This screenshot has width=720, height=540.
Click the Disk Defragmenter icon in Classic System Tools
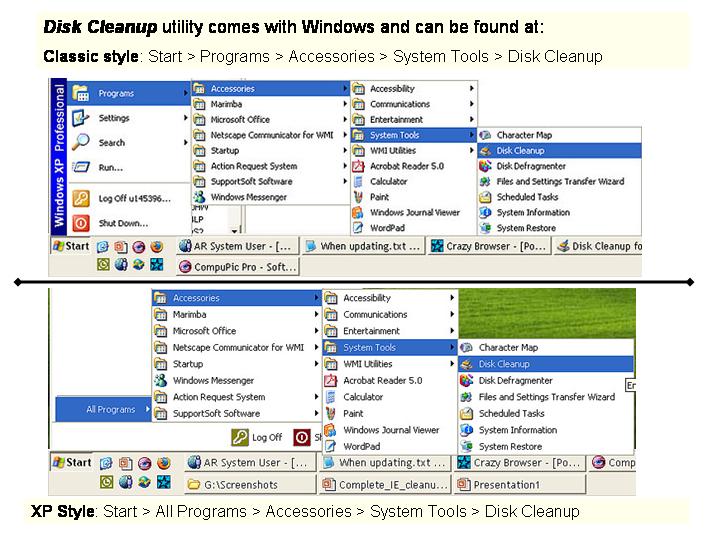pyautogui.click(x=485, y=166)
